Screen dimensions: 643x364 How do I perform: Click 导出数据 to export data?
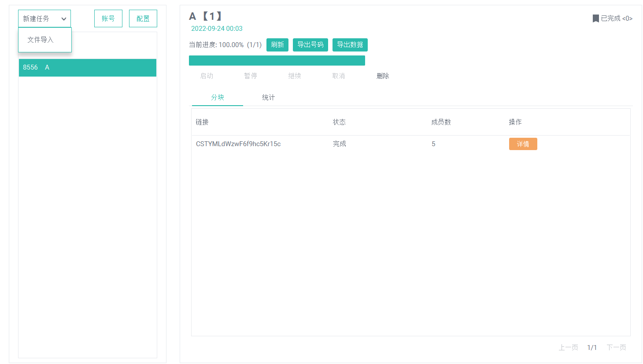350,45
